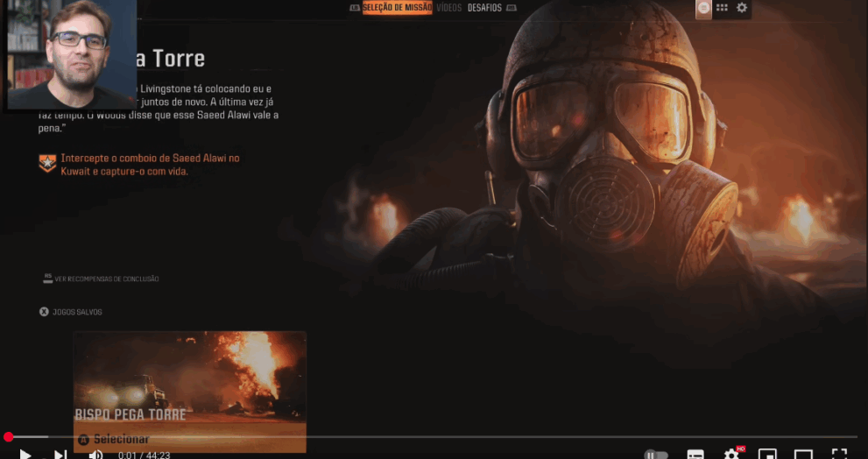This screenshot has width=868, height=459.
Task: Open the Seleção de Missão tab
Action: (397, 8)
